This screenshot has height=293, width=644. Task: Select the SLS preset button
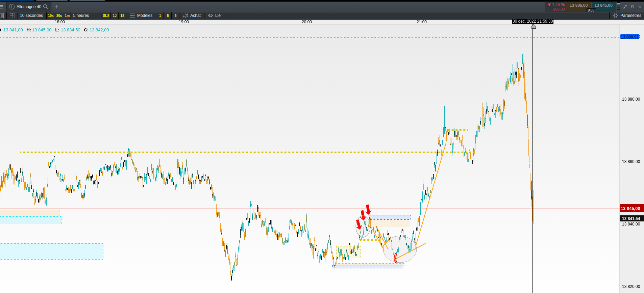coord(106,16)
